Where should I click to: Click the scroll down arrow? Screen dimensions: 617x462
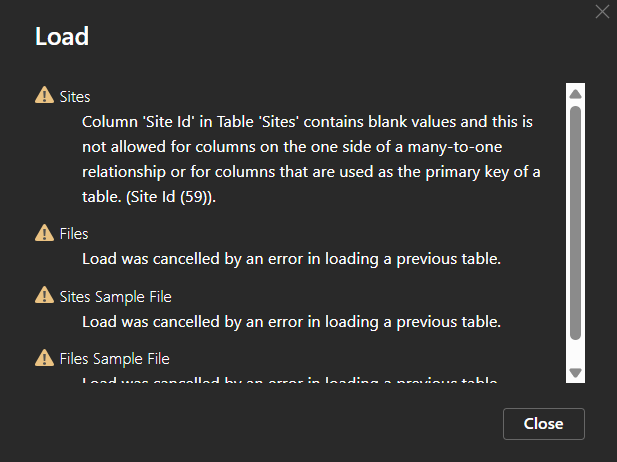[575, 372]
